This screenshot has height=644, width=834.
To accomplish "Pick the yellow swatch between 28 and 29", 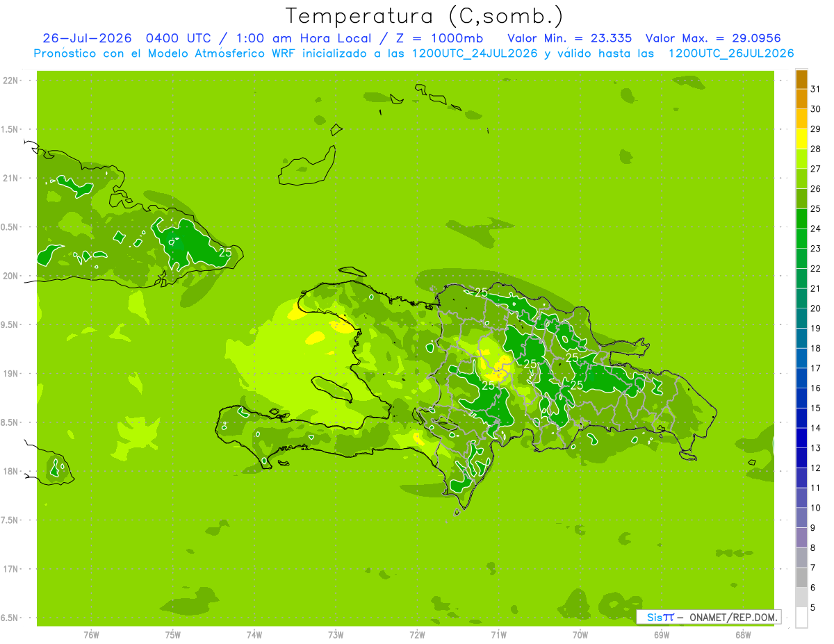I will pyautogui.click(x=801, y=140).
